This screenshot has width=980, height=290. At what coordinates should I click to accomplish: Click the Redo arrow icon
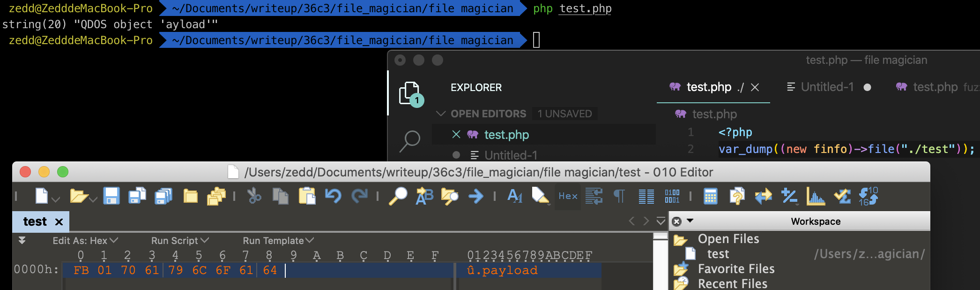[359, 196]
